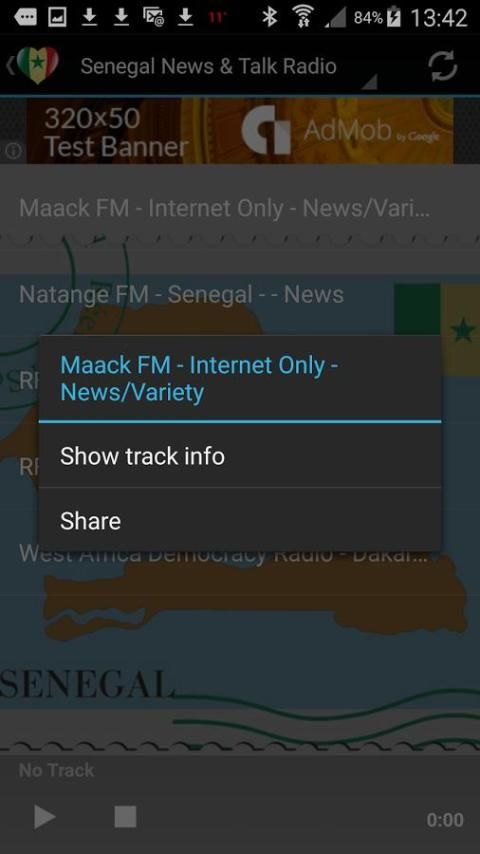Tap the battery indicator icon

(x=393, y=18)
